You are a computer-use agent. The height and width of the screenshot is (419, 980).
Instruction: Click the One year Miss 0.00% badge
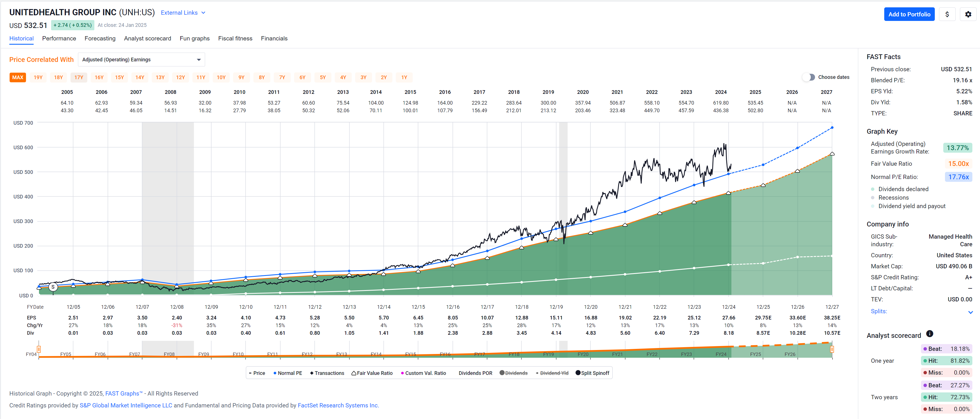click(x=946, y=373)
